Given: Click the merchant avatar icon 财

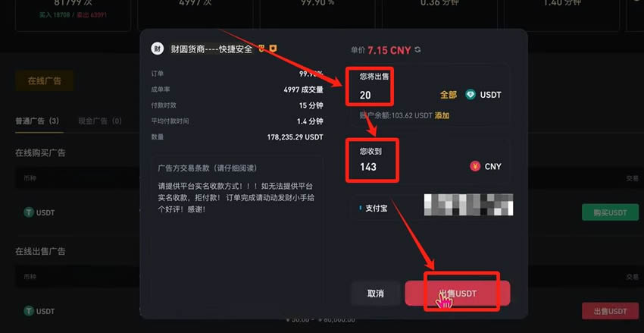Looking at the screenshot, I should point(157,49).
